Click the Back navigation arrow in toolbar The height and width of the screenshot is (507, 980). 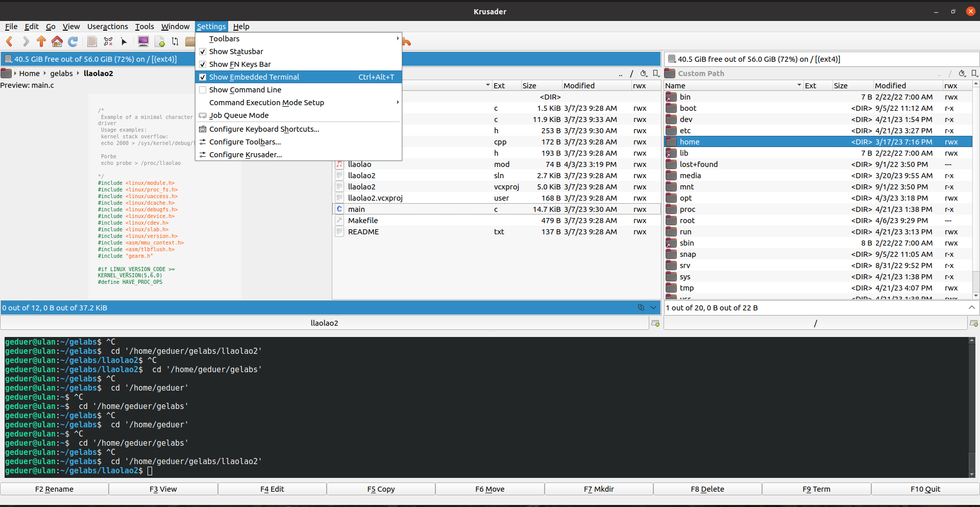coord(9,41)
